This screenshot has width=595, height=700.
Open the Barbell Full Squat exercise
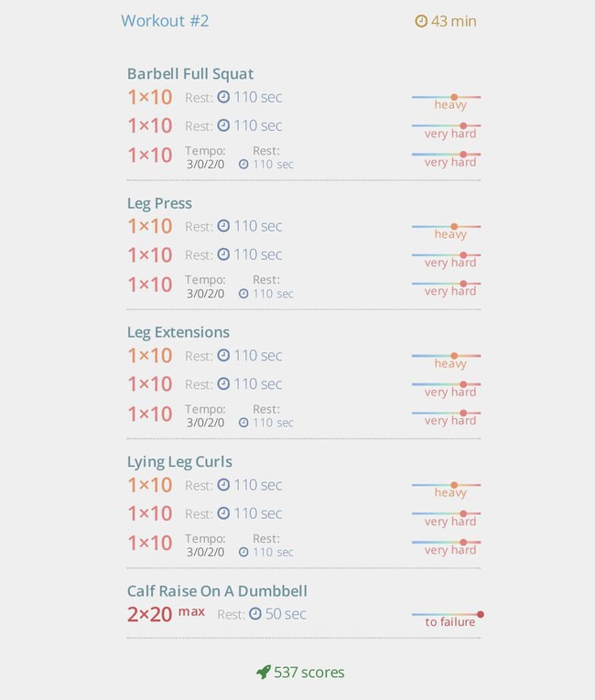click(190, 74)
